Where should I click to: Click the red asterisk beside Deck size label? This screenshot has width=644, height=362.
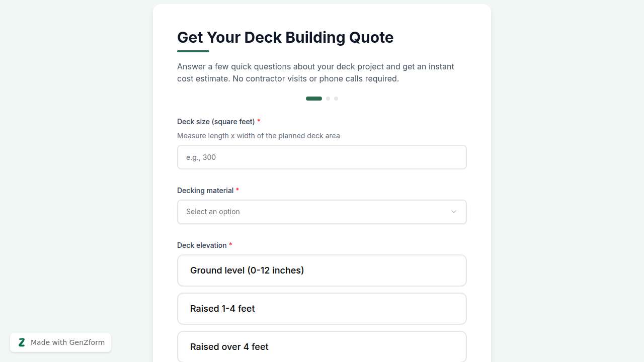click(259, 121)
